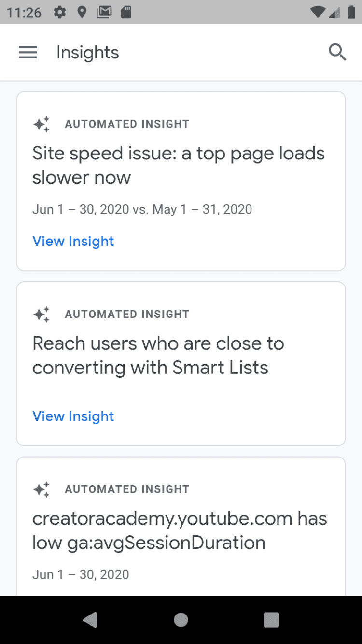This screenshot has height=644, width=362.
Task: Open the Reach users Smart Lists headline
Action: 158,356
